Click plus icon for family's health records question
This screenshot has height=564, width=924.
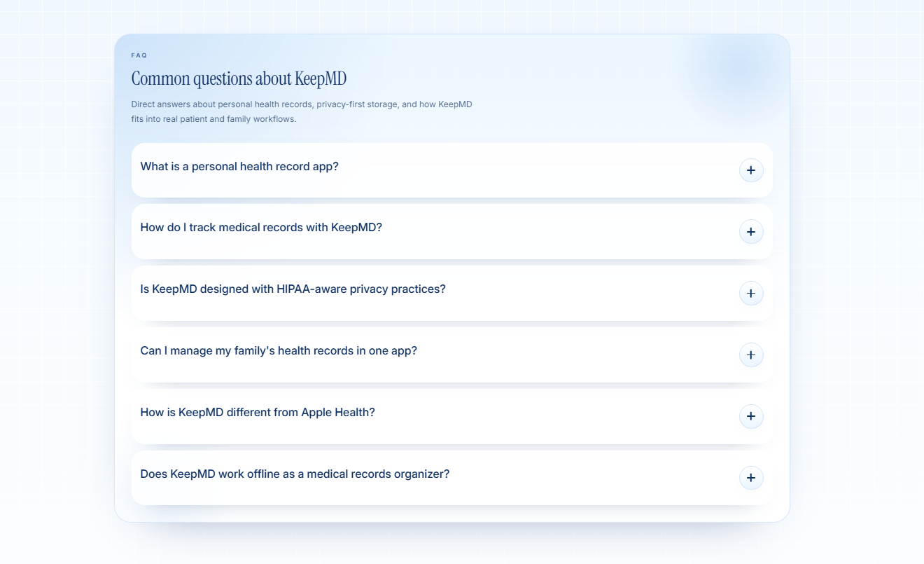[751, 355]
